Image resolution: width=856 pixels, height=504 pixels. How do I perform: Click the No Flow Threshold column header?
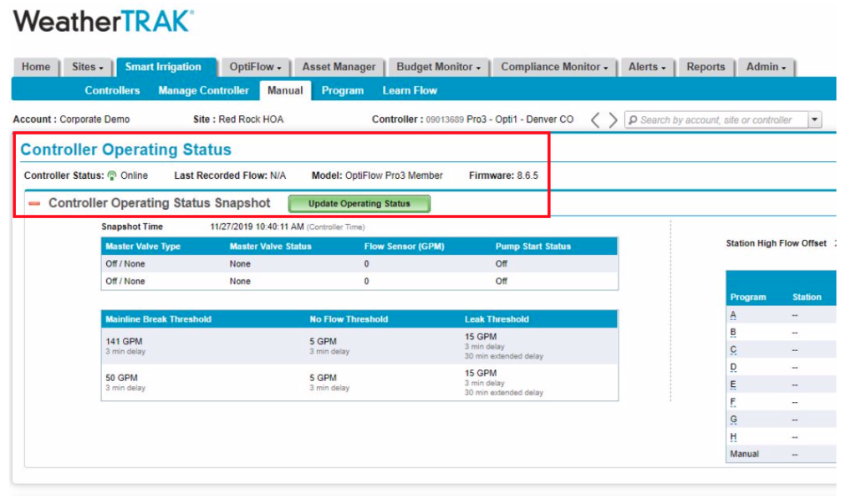click(x=349, y=319)
